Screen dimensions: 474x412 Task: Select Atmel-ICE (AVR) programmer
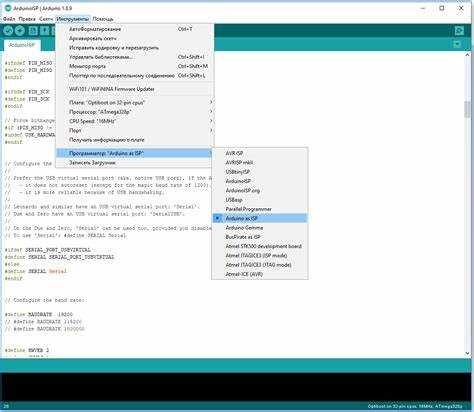pos(260,274)
